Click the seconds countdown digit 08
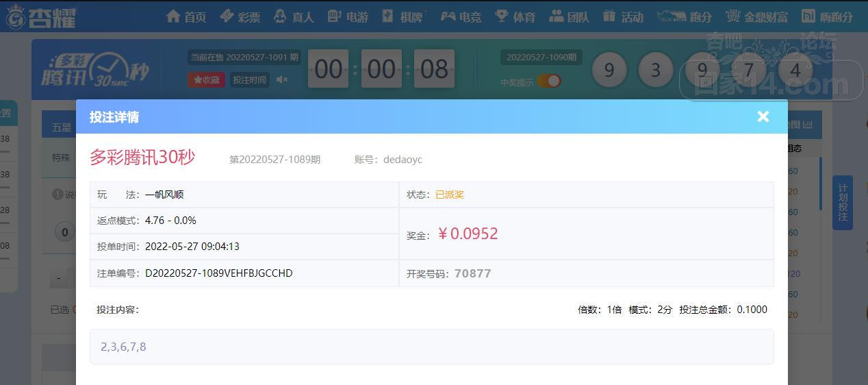 (x=434, y=69)
